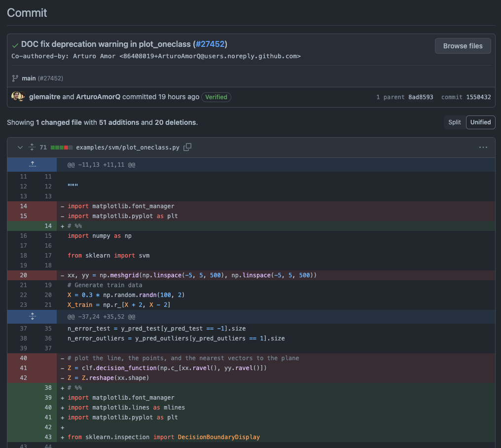Collapse the plot_oneclass.py file diff
The width and height of the screenshot is (501, 448).
(20, 147)
